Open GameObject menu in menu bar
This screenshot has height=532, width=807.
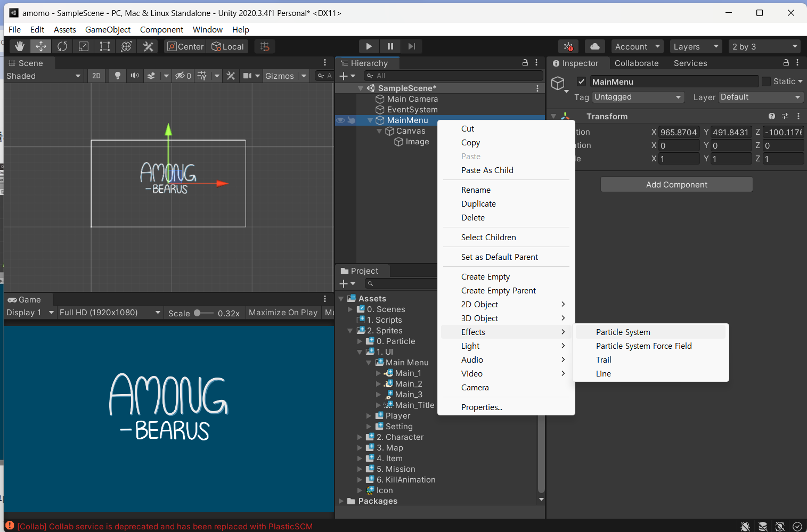pos(108,30)
